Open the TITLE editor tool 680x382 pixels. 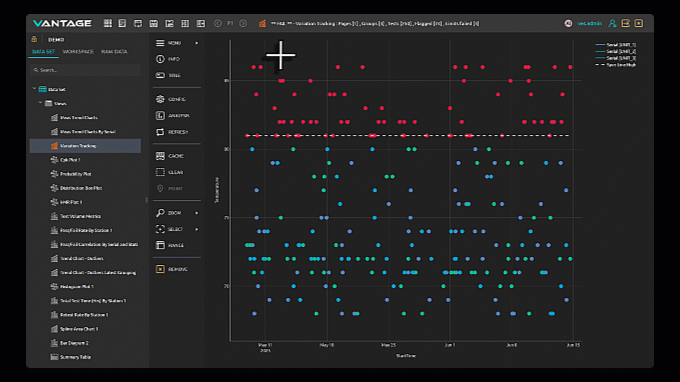tap(169, 75)
